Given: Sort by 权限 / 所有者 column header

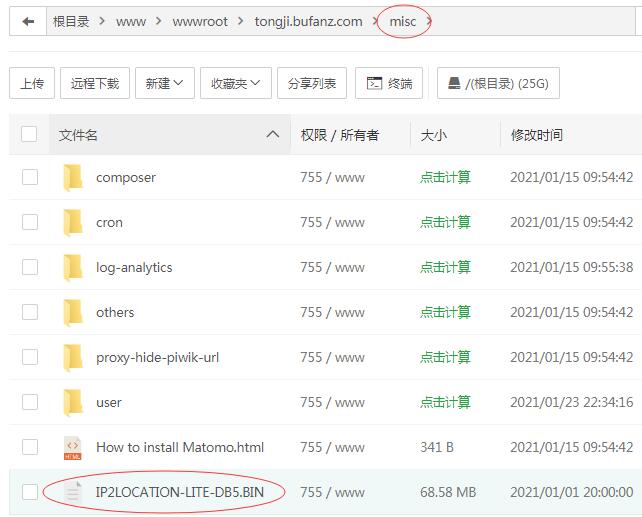Looking at the screenshot, I should tap(339, 135).
